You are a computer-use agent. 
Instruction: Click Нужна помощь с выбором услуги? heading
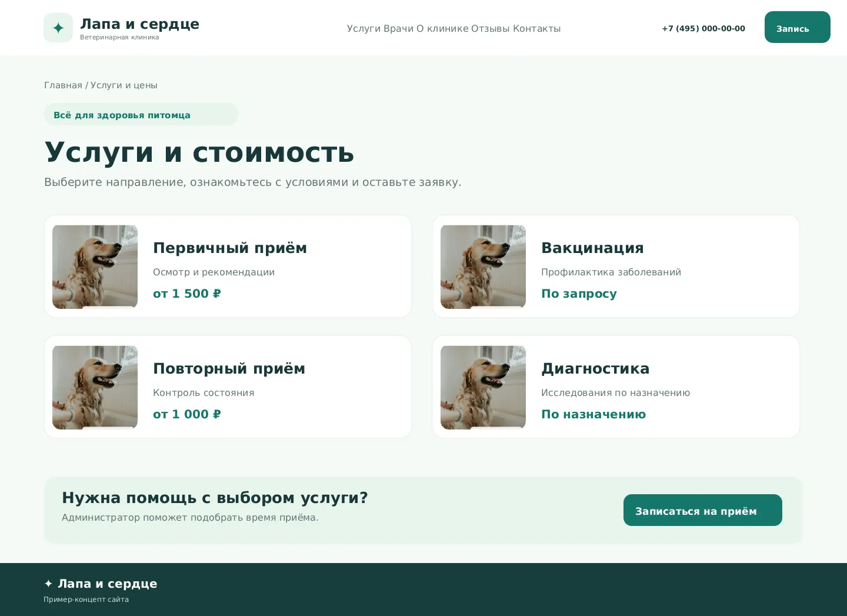215,498
